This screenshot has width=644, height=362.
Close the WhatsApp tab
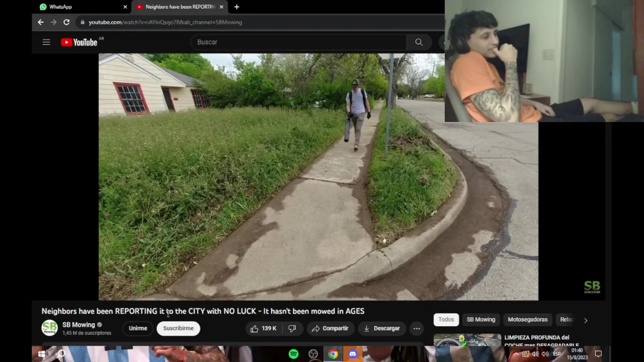(125, 7)
